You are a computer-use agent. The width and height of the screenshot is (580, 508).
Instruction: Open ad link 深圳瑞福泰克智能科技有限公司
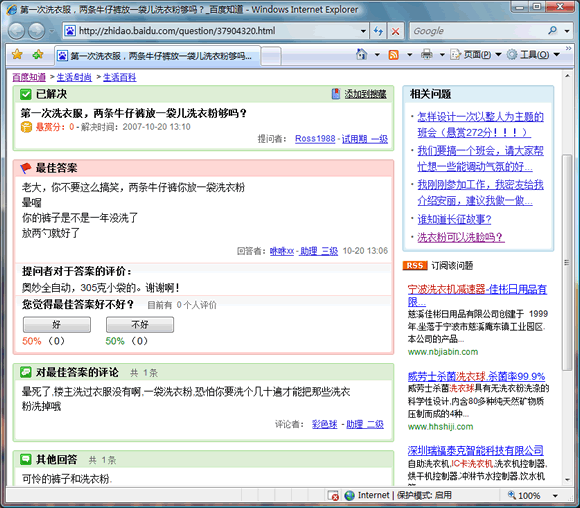476,450
